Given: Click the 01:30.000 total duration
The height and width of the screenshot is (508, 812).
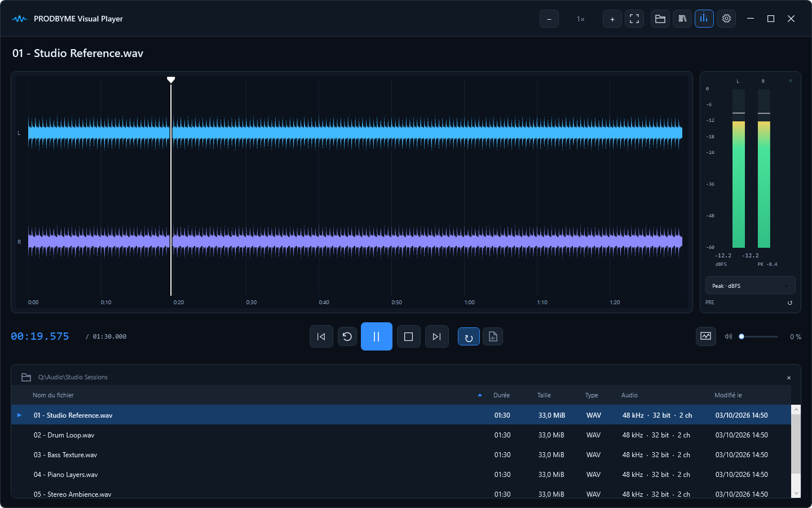Looking at the screenshot, I should coord(109,336).
